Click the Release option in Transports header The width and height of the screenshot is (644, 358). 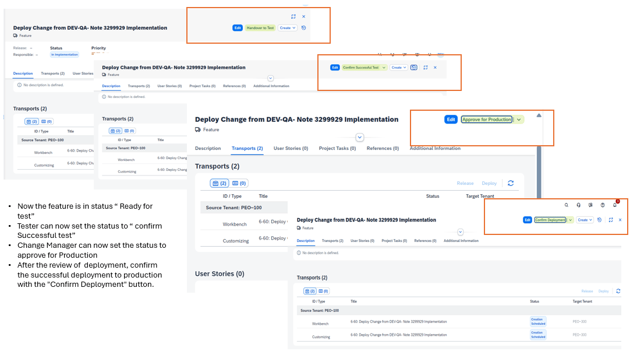tap(465, 182)
